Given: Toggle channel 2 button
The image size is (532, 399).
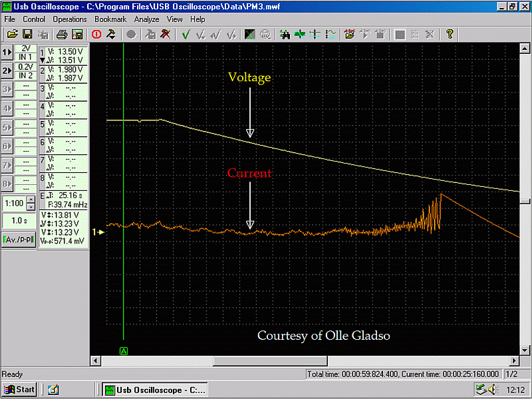Looking at the screenshot, I should (x=7, y=71).
